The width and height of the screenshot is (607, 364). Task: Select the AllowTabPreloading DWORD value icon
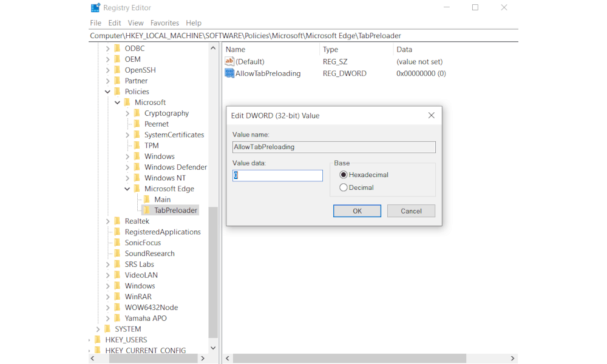(x=229, y=73)
